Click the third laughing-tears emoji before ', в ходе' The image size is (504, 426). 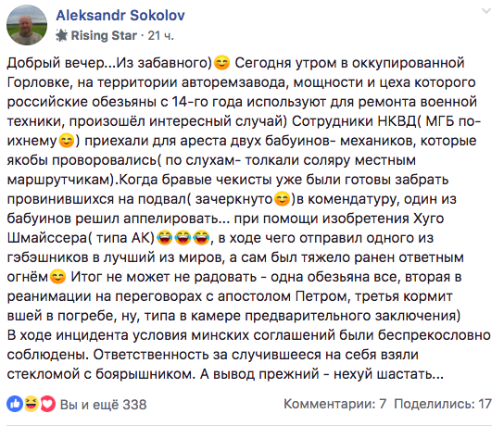pyautogui.click(x=202, y=238)
